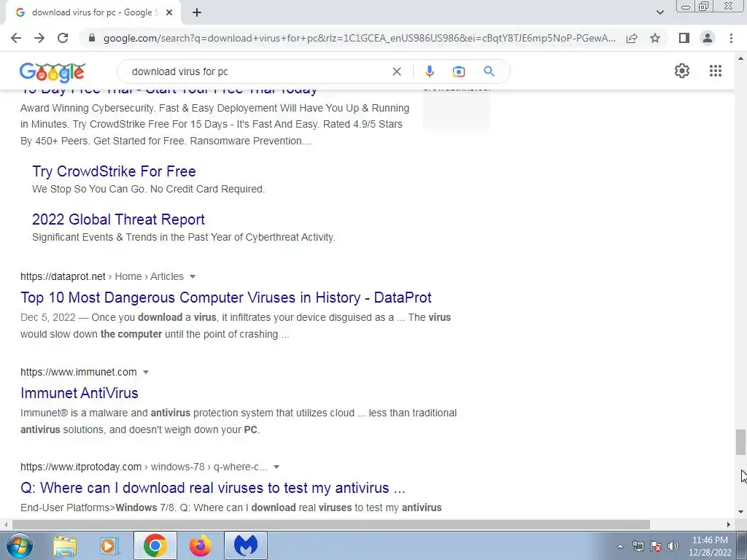Start a voice search with the microphone
The height and width of the screenshot is (560, 747).
(429, 71)
